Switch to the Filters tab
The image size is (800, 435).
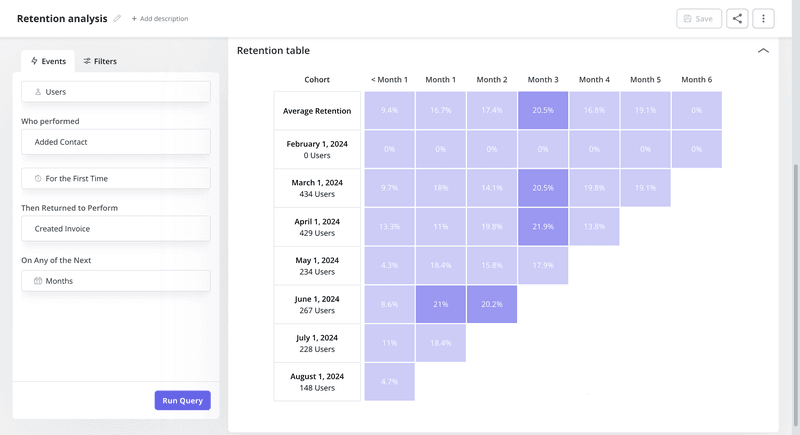point(100,61)
